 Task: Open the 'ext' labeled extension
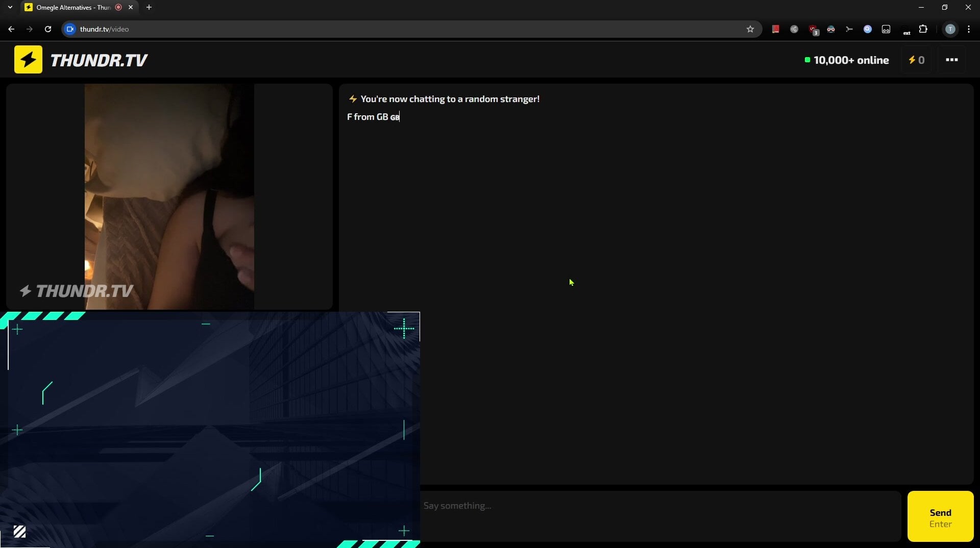pos(906,30)
